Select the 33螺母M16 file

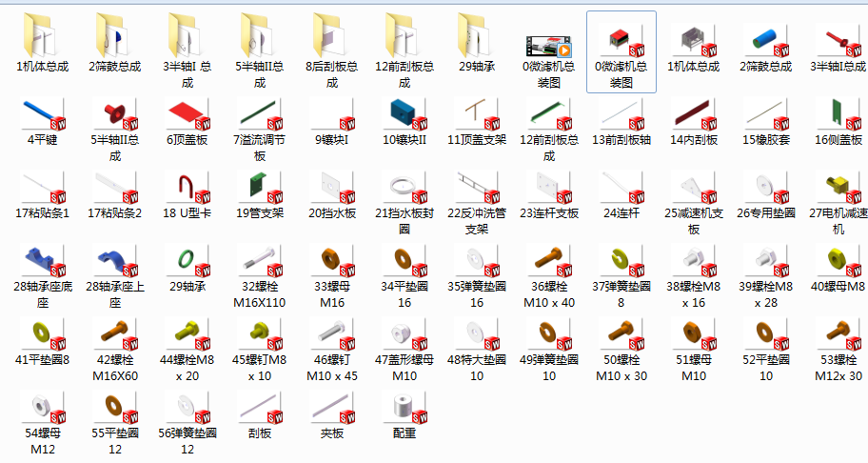click(x=332, y=276)
